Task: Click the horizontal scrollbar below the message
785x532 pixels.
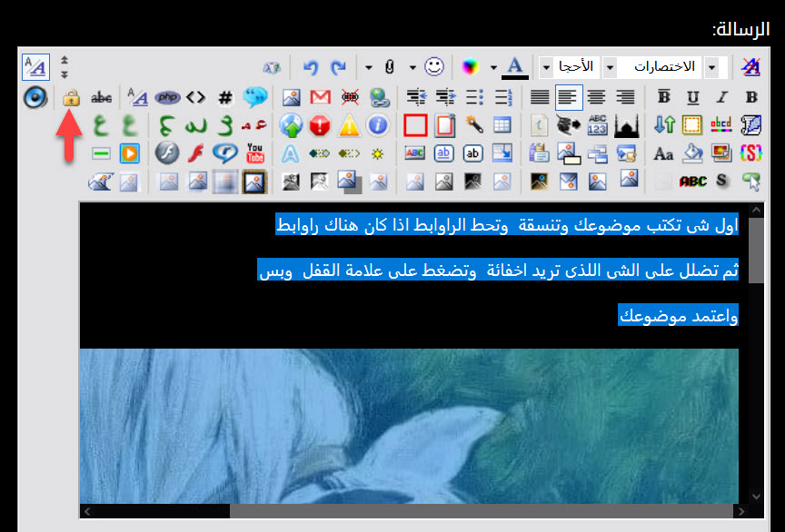Action: click(x=409, y=511)
